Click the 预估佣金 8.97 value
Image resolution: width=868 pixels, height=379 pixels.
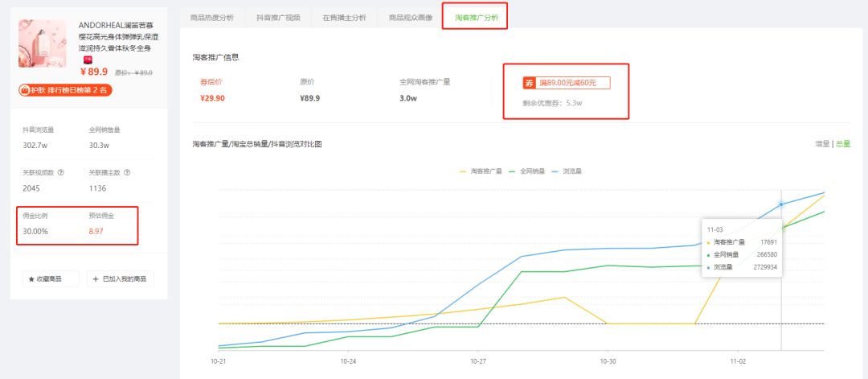tap(96, 231)
